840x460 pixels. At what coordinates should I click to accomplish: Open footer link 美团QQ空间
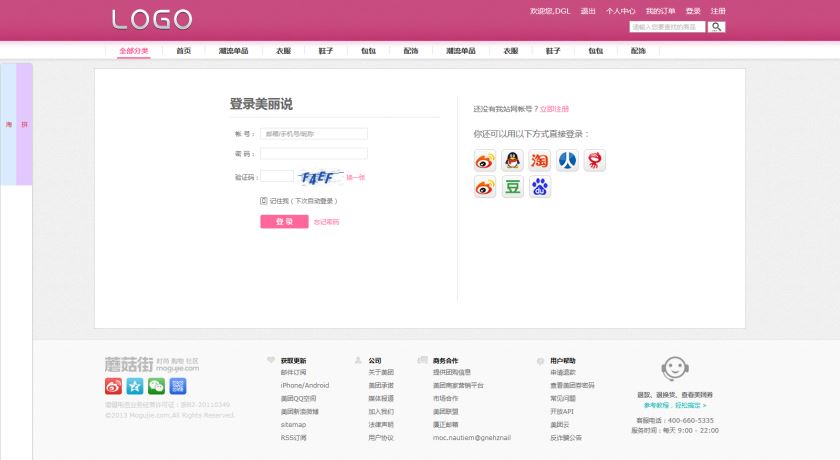[x=298, y=398]
